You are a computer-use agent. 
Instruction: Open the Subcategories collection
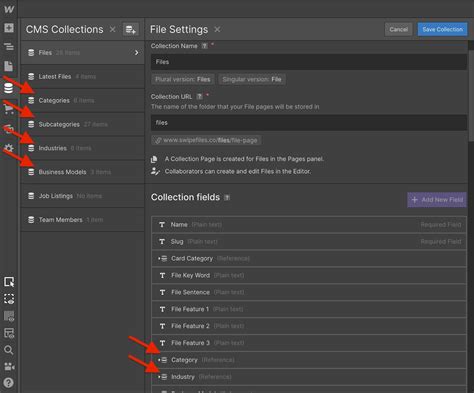click(x=82, y=124)
